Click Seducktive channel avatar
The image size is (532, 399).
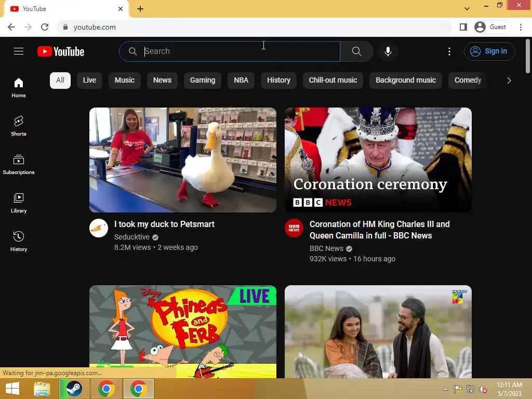[99, 228]
